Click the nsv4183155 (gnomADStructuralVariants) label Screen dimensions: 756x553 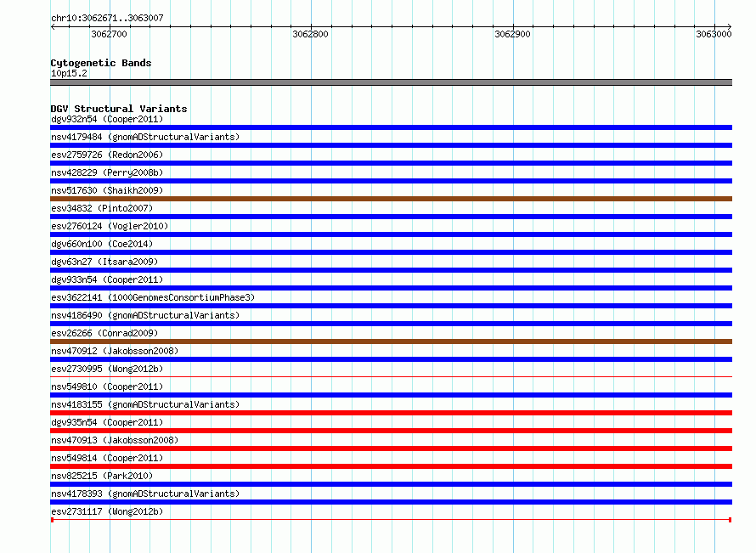[x=145, y=404]
